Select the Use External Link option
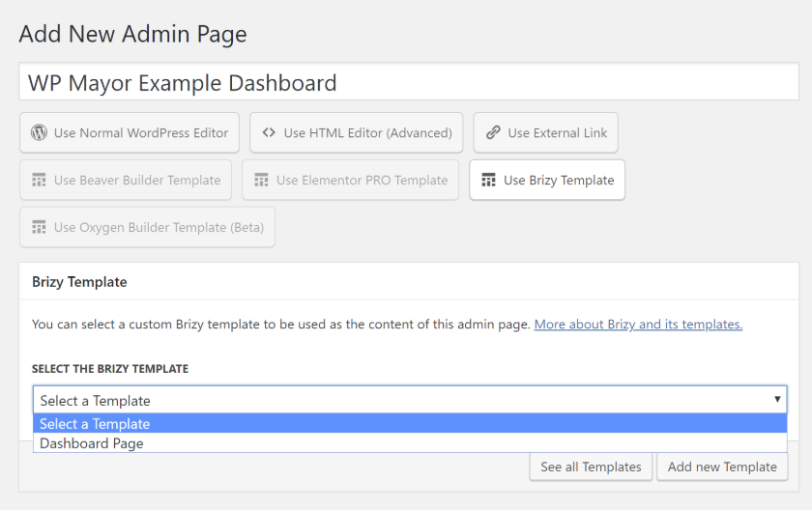Viewport: 812px width, 510px height. click(546, 133)
